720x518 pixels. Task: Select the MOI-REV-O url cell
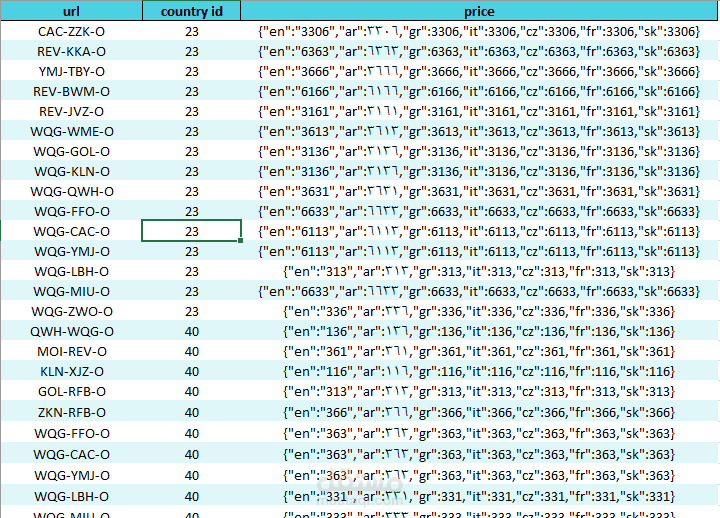[71, 351]
